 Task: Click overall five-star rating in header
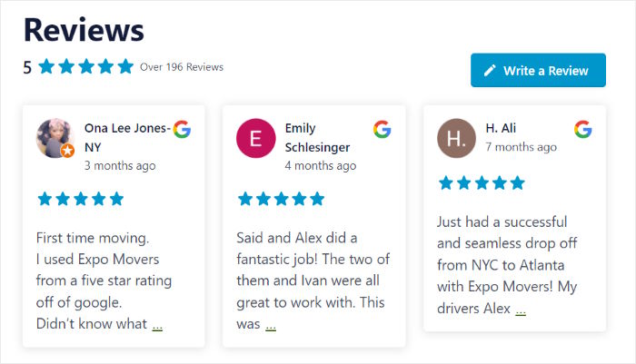[x=85, y=66]
